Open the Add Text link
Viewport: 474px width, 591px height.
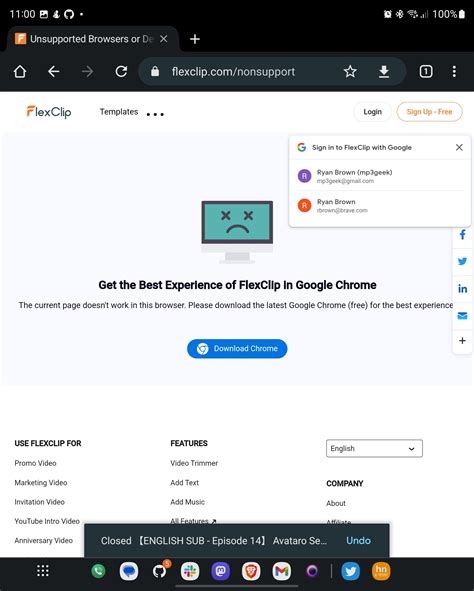tap(185, 483)
